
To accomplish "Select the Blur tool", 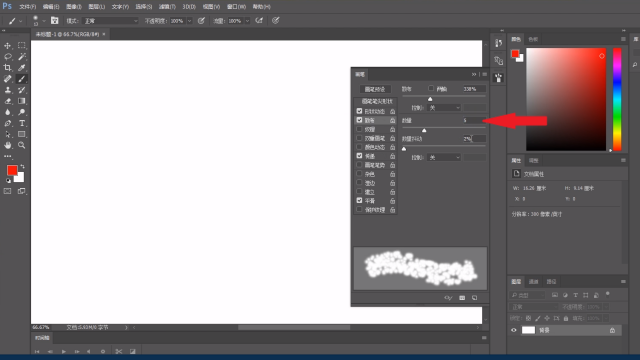I will [7, 112].
